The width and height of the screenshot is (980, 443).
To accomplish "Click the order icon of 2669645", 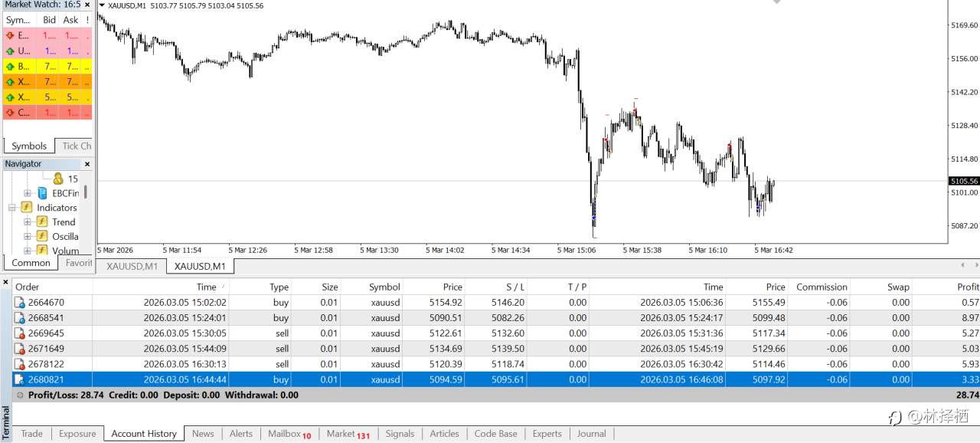I will coord(20,333).
